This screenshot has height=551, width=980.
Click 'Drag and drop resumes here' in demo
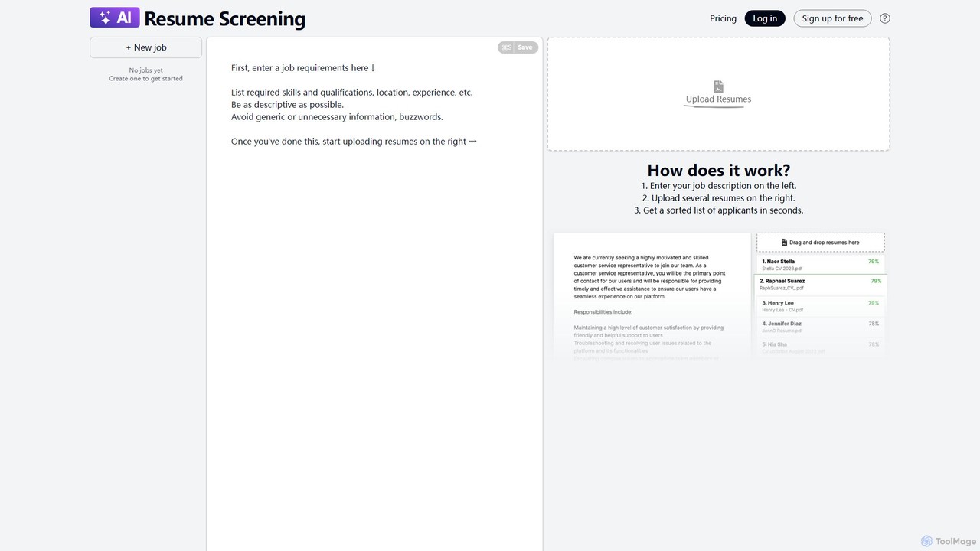pos(821,243)
